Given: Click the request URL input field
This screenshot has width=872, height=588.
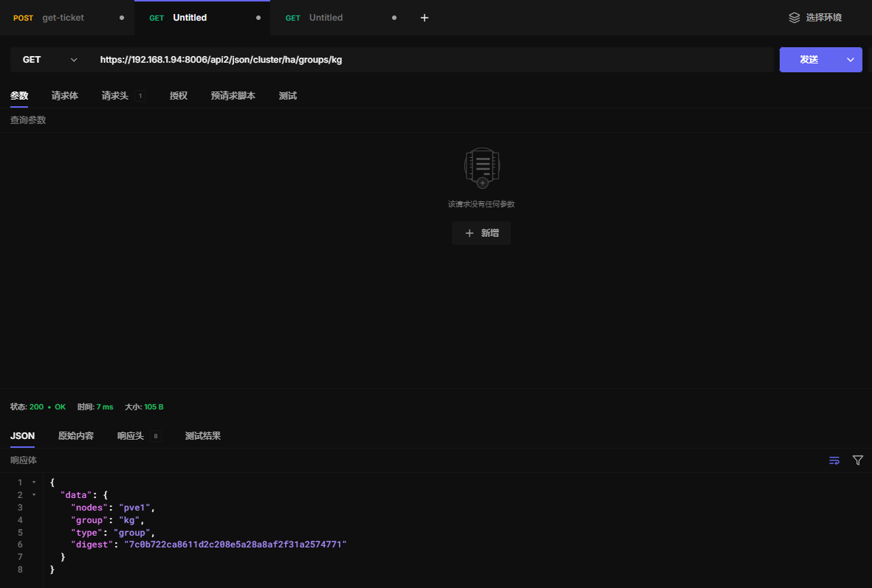Looking at the screenshot, I should (x=432, y=60).
